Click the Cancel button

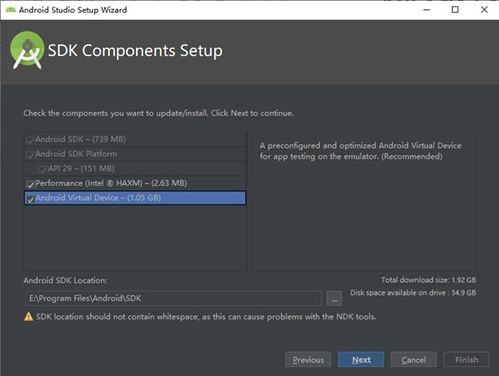tap(414, 360)
